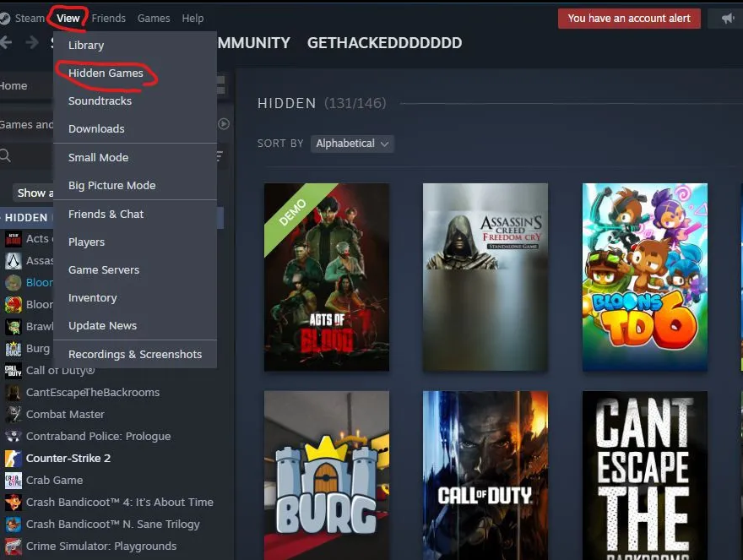Choose Big Picture Mode in View menu

[111, 186]
